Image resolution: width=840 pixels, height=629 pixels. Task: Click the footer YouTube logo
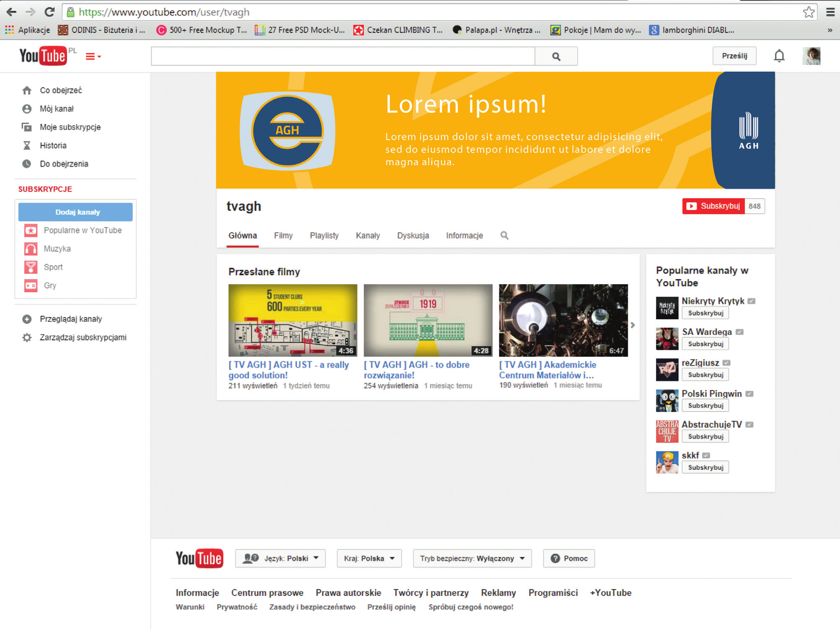200,559
